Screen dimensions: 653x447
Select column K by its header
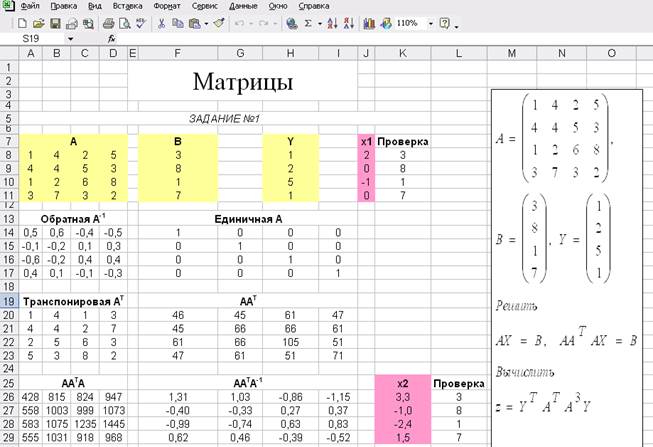coord(403,53)
